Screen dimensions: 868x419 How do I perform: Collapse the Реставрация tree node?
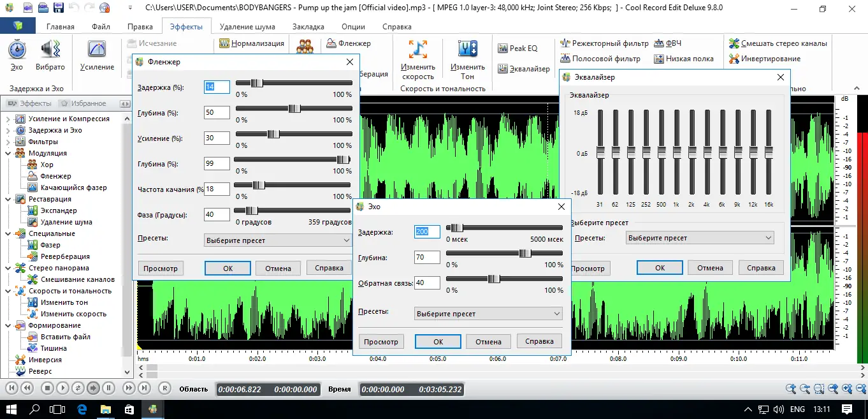(9, 199)
